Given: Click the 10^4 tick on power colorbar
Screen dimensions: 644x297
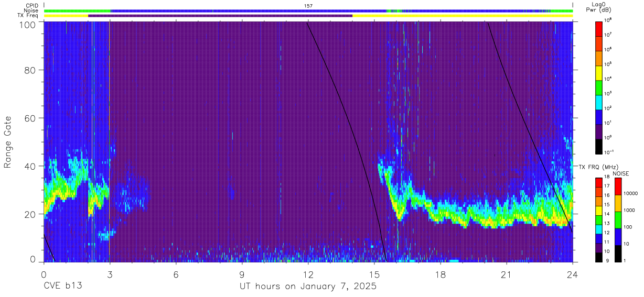Looking at the screenshot, I should point(608,79).
